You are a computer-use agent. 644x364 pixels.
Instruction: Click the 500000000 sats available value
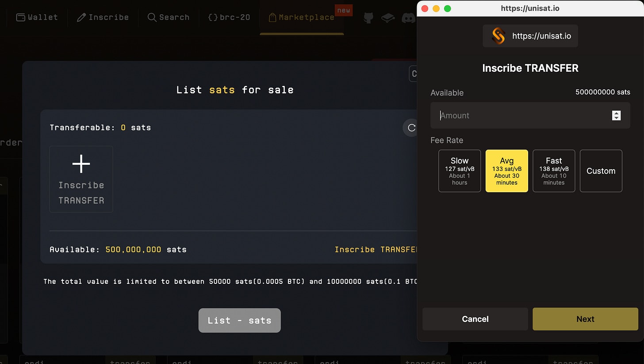click(x=602, y=92)
